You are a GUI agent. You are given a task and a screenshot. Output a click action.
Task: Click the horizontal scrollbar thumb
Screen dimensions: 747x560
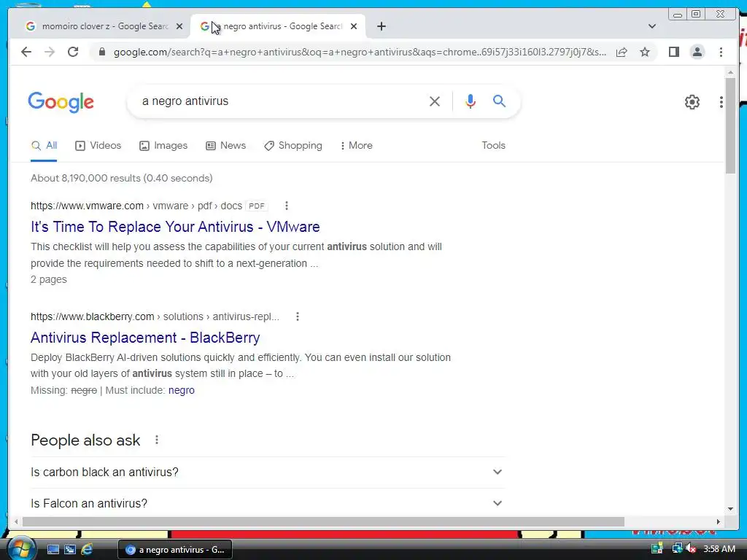pyautogui.click(x=323, y=522)
